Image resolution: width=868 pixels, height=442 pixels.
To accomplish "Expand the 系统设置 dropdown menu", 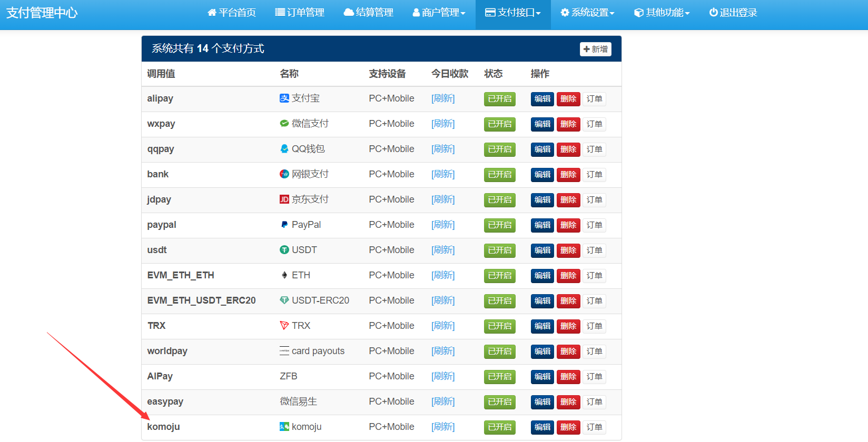I will (588, 13).
